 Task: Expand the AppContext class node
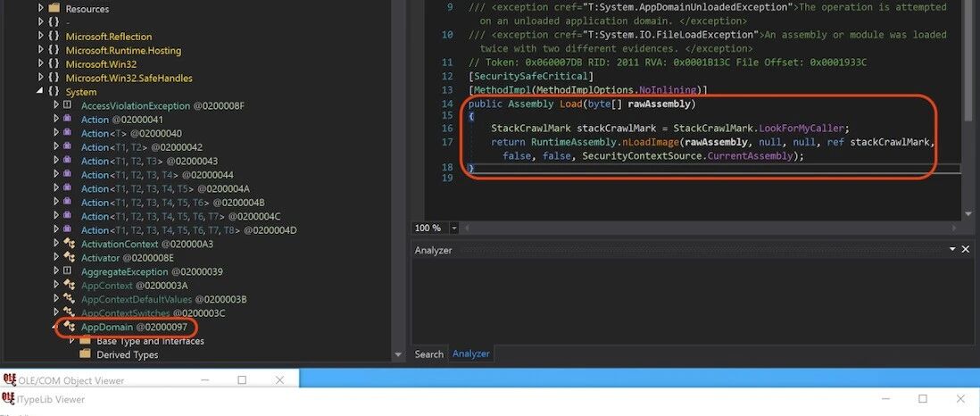(x=56, y=285)
